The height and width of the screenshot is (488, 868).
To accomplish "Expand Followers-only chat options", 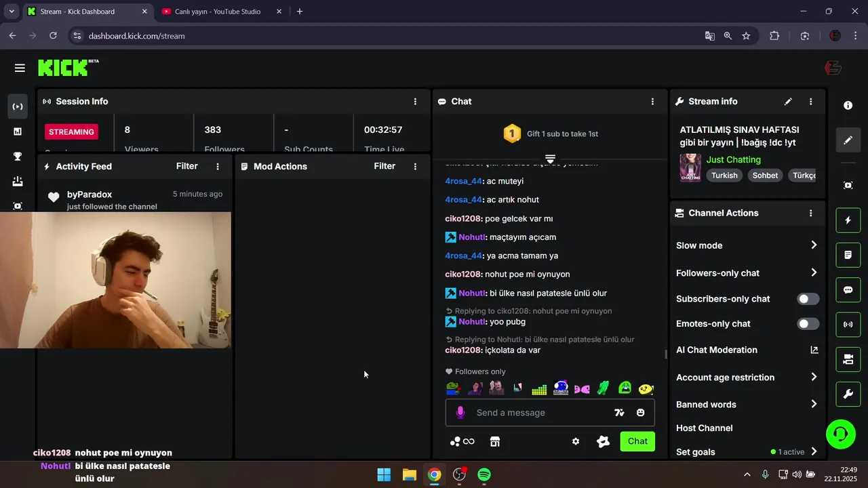I will pyautogui.click(x=814, y=272).
